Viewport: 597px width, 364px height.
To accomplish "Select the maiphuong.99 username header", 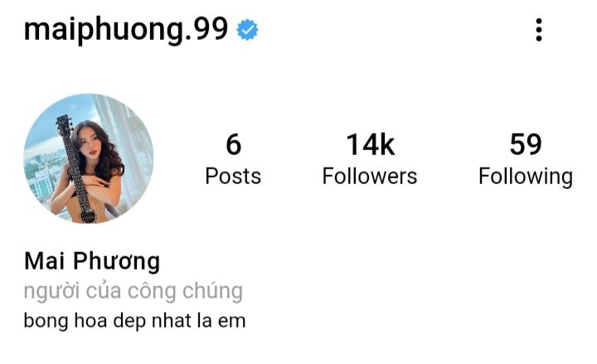I will [126, 30].
